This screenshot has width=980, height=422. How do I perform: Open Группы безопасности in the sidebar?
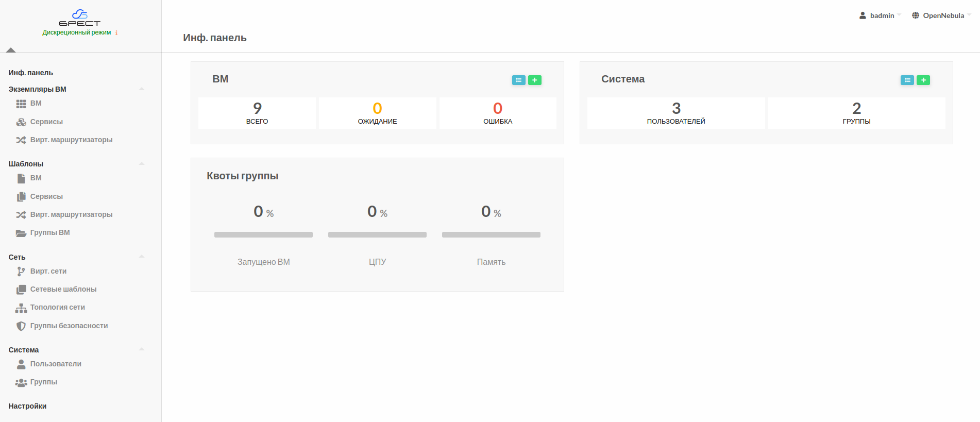point(69,326)
